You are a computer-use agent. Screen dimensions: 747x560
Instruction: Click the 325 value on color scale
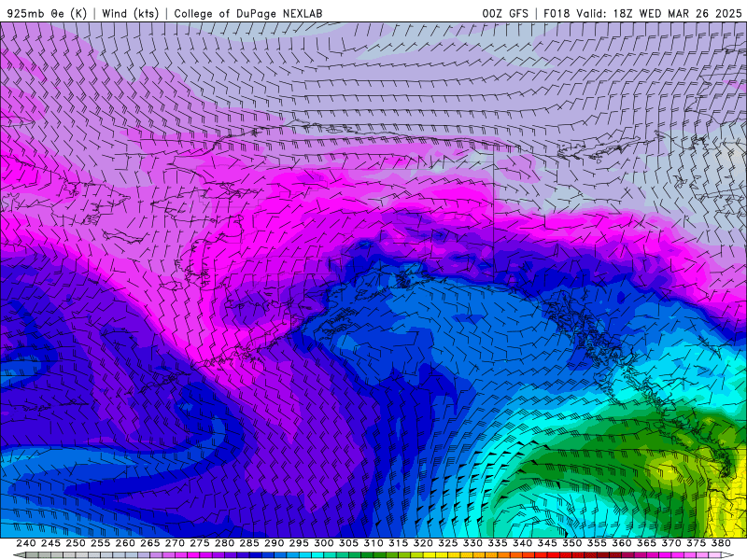click(x=448, y=543)
